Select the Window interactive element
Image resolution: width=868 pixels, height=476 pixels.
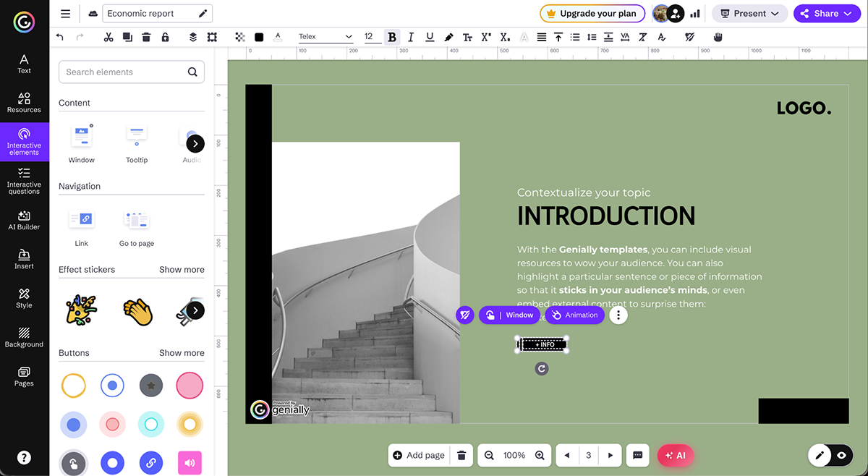[x=82, y=144]
